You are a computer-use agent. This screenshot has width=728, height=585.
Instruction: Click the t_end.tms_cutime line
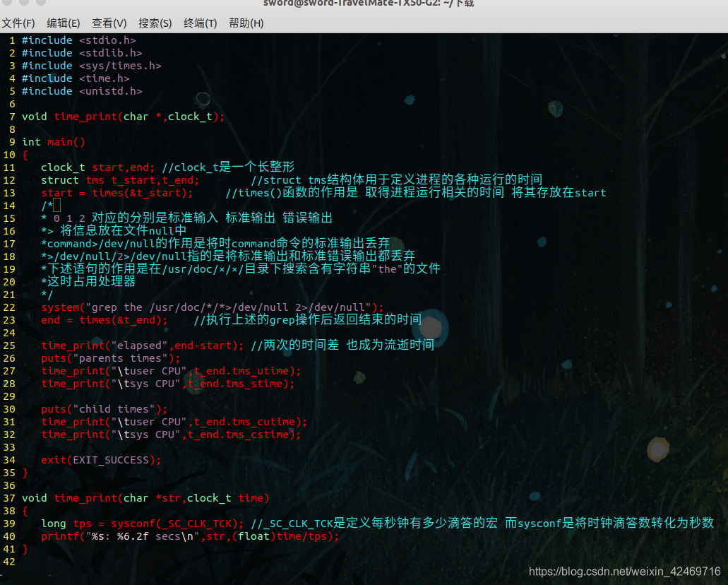[174, 422]
